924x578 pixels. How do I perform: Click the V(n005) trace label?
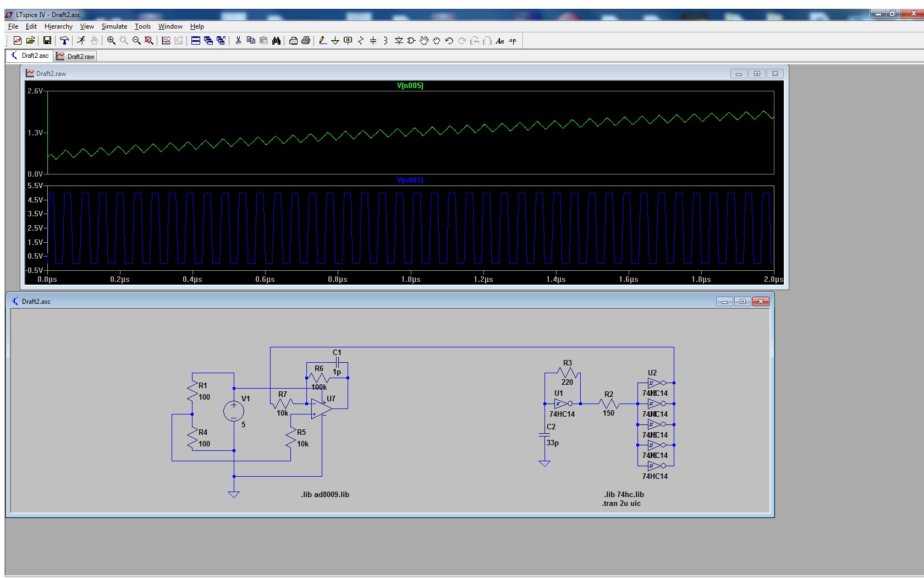click(410, 85)
